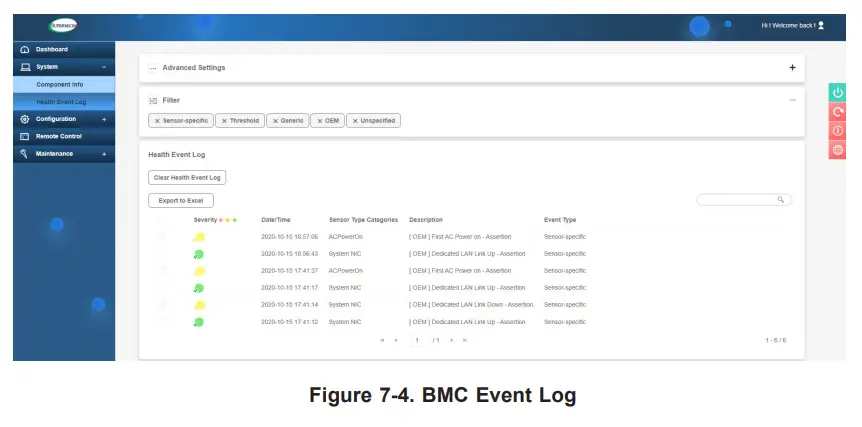Screen dimensions: 862x427
Task: Tick checkbox for 17:41:14 LAN Link Down event
Action: pyautogui.click(x=161, y=304)
